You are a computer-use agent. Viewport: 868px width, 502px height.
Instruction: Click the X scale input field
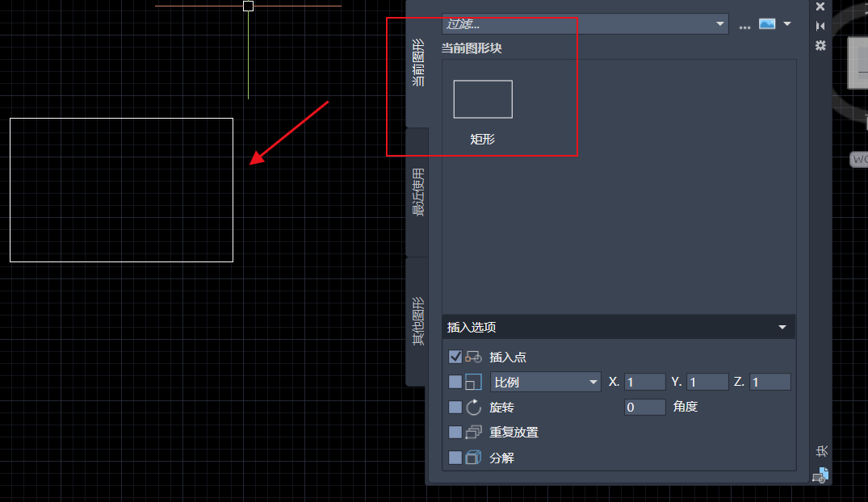[x=644, y=382]
